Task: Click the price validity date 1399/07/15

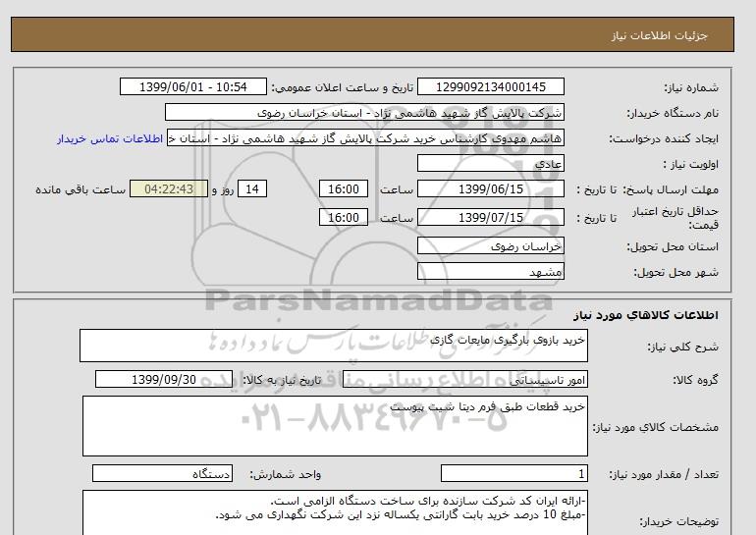Action: point(490,217)
